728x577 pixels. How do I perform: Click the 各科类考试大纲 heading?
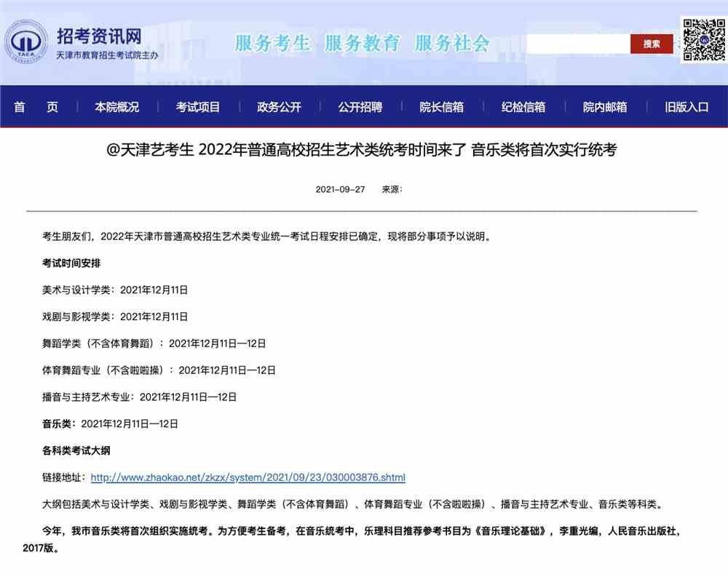[76, 450]
